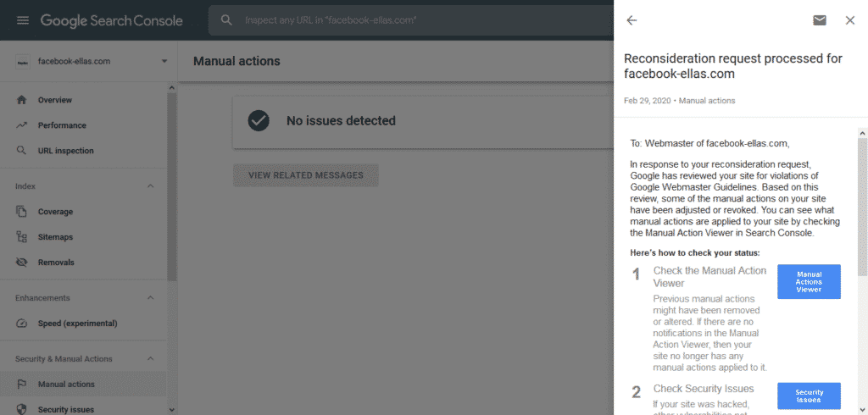Click the URL inspection magnifier icon
This screenshot has height=415, width=868.
(x=21, y=151)
